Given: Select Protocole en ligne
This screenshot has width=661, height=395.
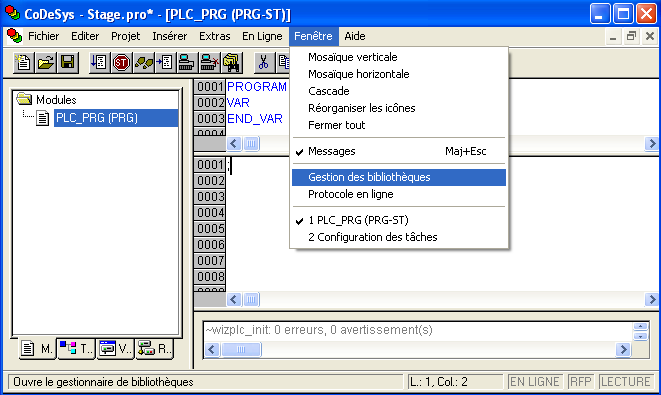Looking at the screenshot, I should click(399, 194).
